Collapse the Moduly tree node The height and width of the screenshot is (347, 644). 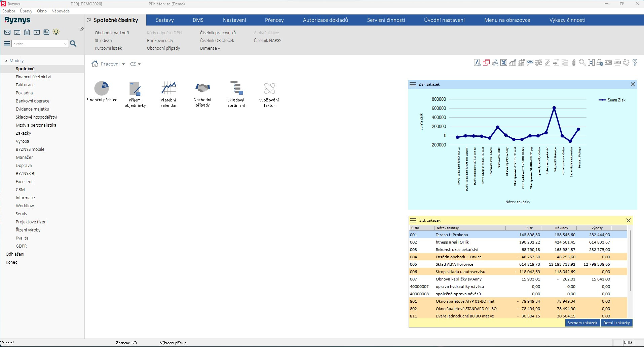coord(6,61)
